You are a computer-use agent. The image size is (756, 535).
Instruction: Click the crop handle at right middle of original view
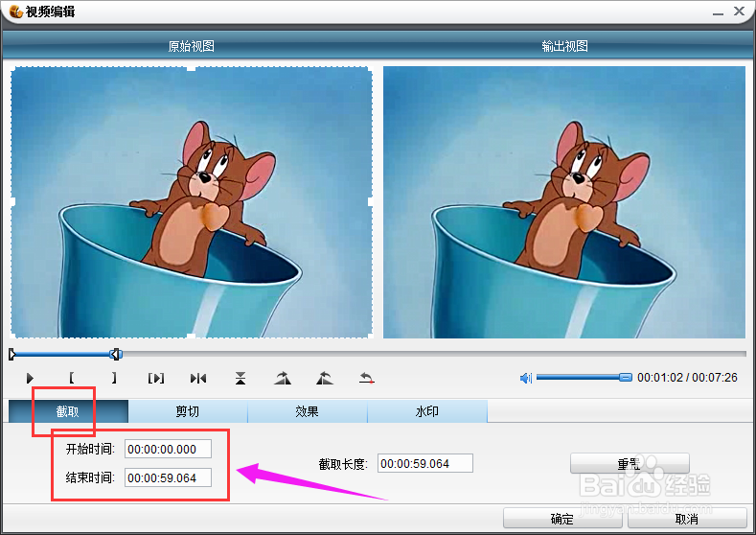(x=371, y=201)
